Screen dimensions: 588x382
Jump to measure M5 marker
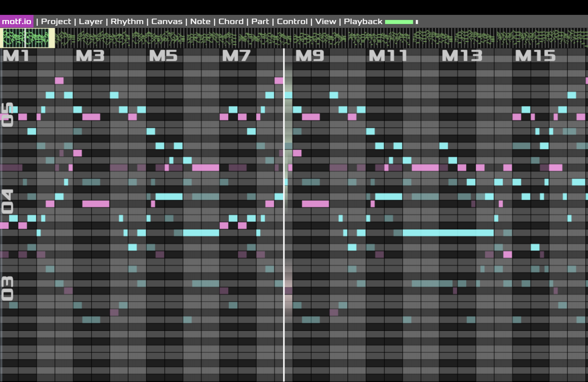pos(163,56)
